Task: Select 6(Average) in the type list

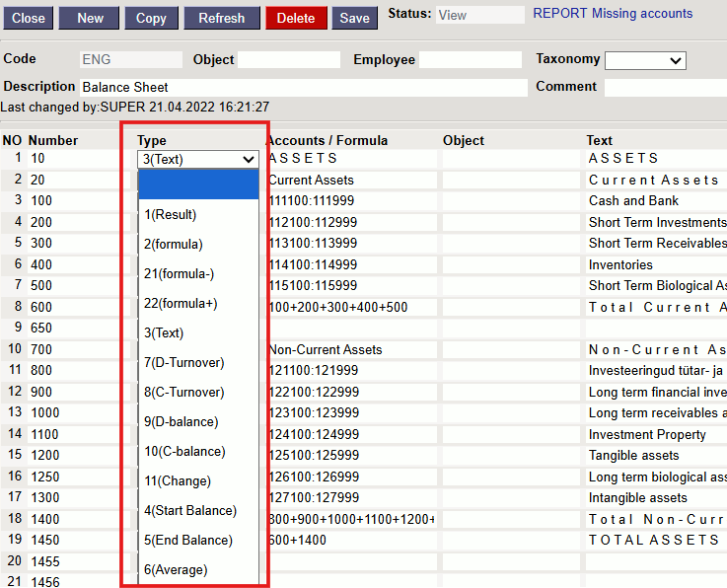Action: click(176, 570)
